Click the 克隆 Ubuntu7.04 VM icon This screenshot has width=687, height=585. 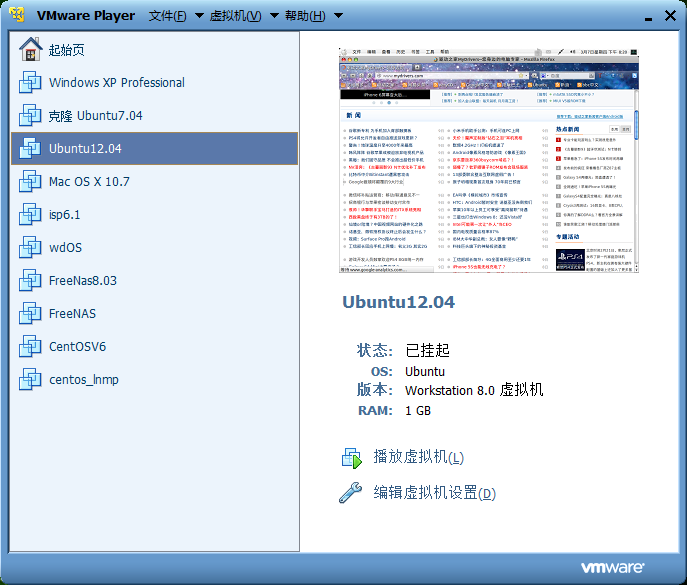coord(30,115)
